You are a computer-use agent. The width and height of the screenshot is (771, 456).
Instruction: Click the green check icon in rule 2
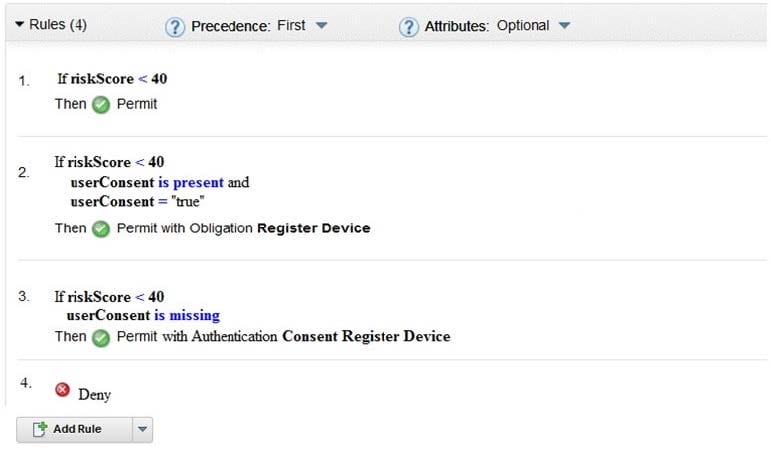pyautogui.click(x=100, y=228)
